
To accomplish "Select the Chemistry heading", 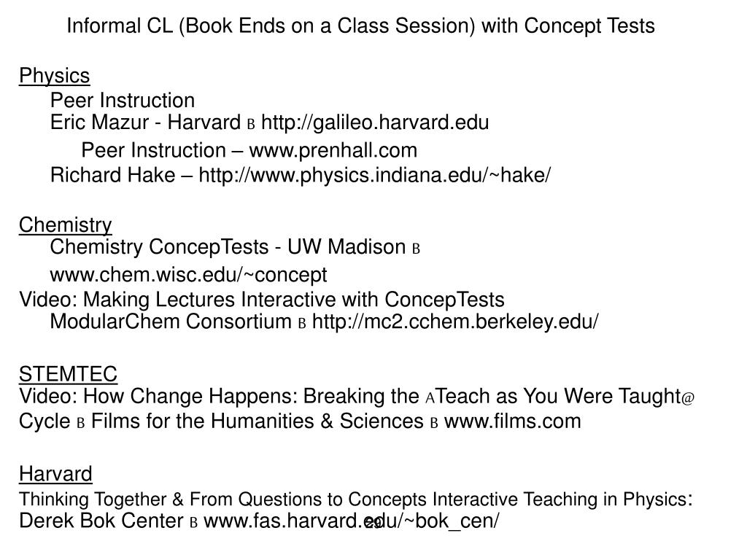I will [65, 225].
